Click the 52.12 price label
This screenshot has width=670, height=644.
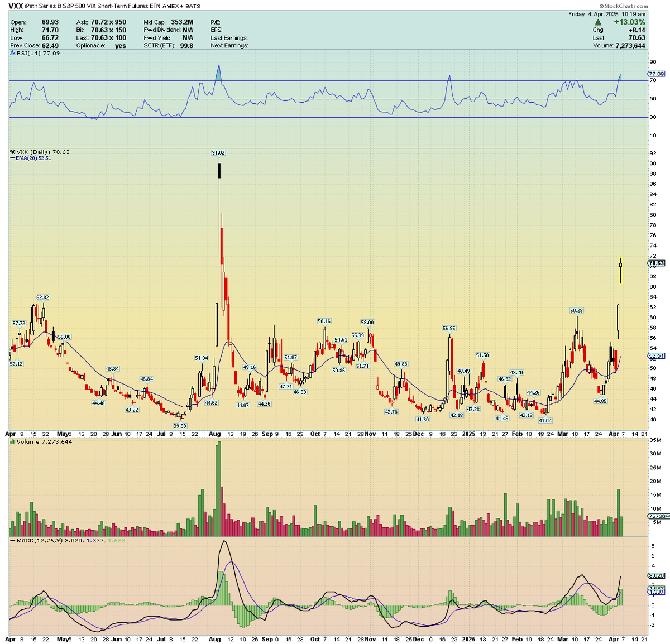point(16,363)
